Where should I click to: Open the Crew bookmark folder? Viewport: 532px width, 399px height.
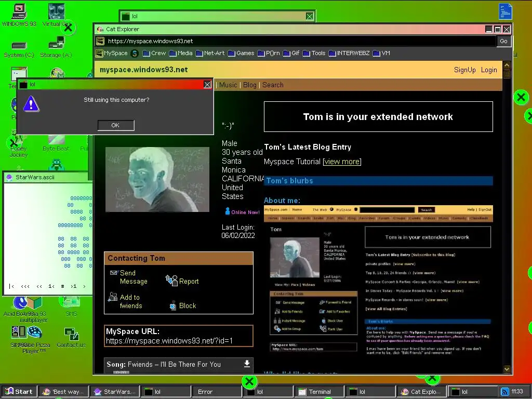(154, 54)
